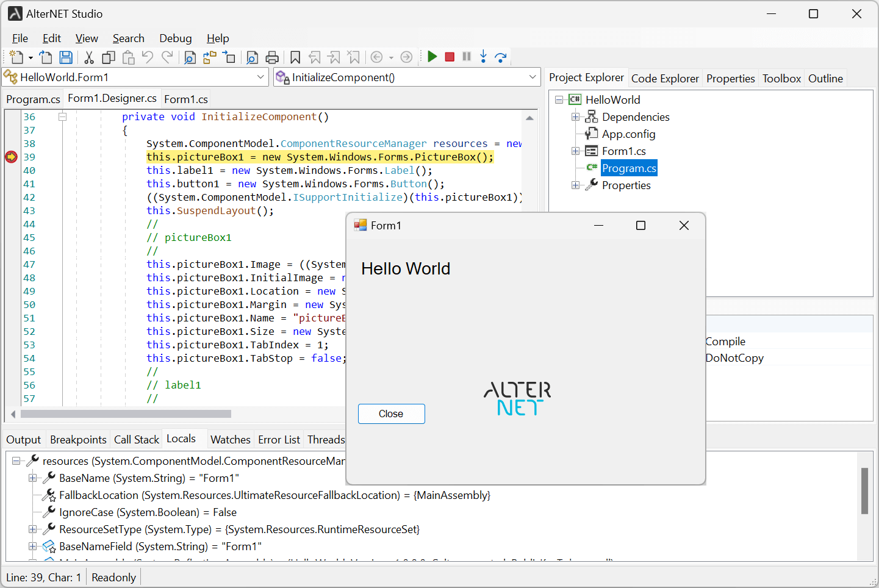Screen dimensions: 879x588
Task: Expand the BaseNameField local variable
Action: (x=32, y=546)
